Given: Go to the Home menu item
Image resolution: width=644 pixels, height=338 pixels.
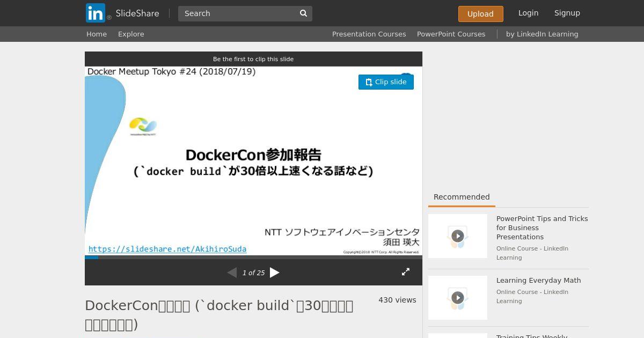Looking at the screenshot, I should 97,34.
